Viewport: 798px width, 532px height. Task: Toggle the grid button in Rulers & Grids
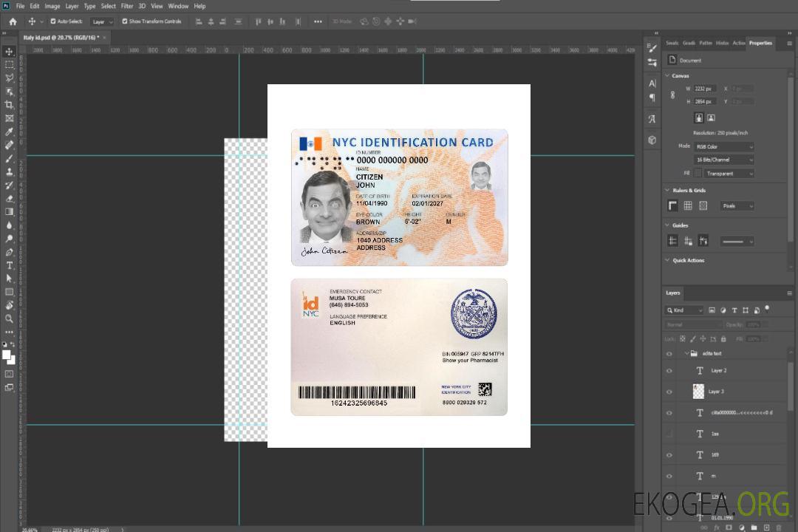tap(688, 205)
